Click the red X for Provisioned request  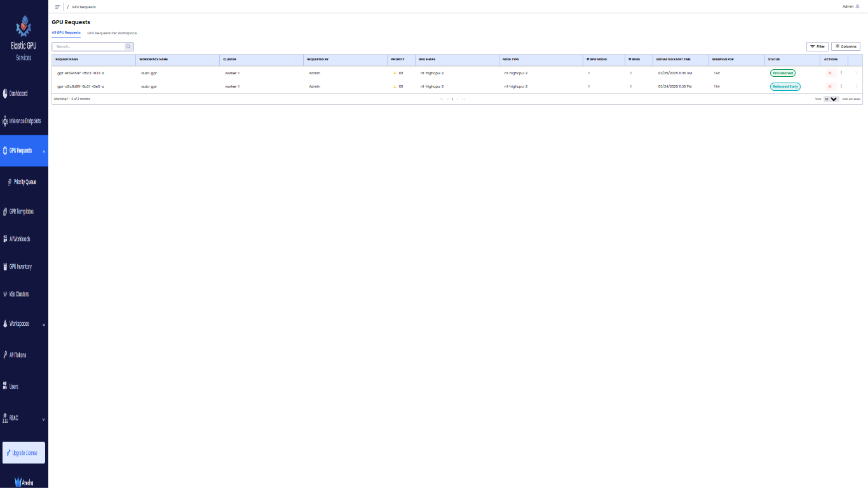[x=829, y=73]
